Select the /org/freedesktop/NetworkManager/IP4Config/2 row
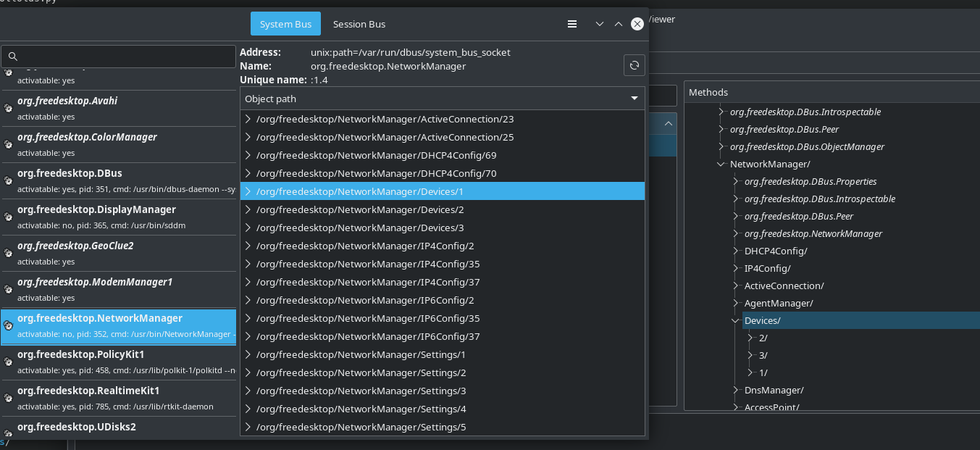 pyautogui.click(x=443, y=246)
